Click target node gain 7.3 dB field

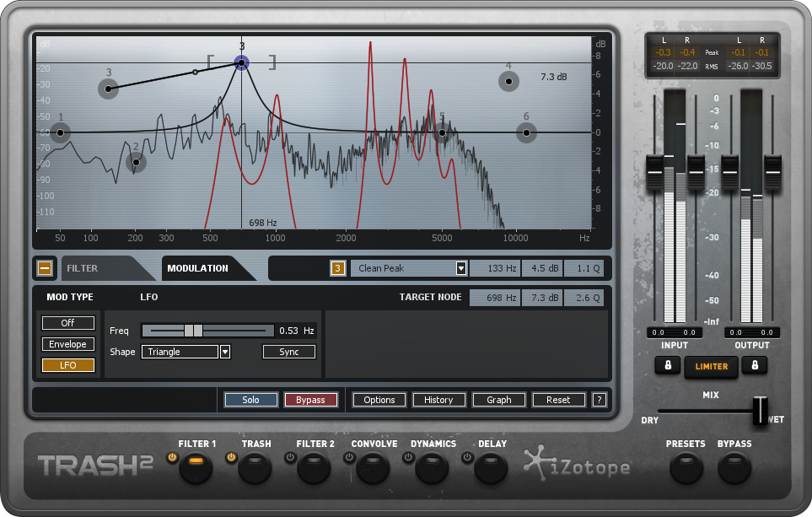[542, 298]
